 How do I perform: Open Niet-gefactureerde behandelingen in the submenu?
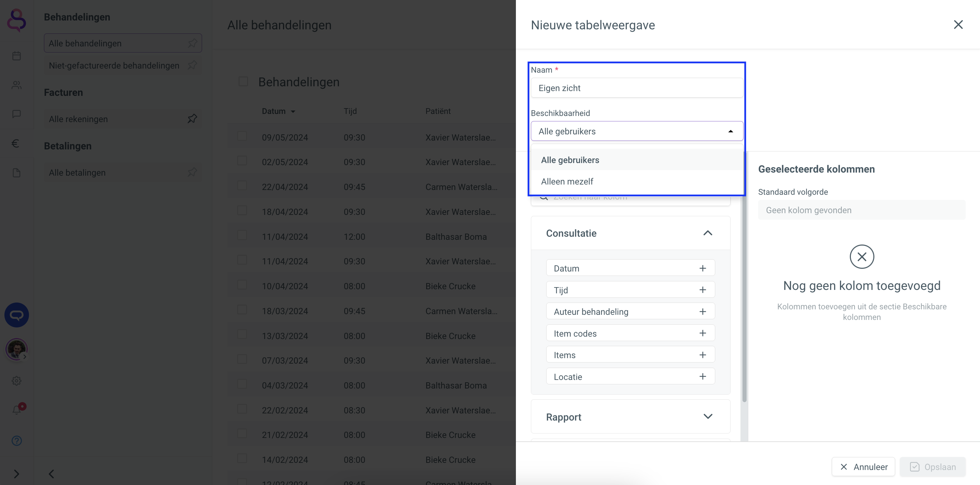[x=123, y=65]
